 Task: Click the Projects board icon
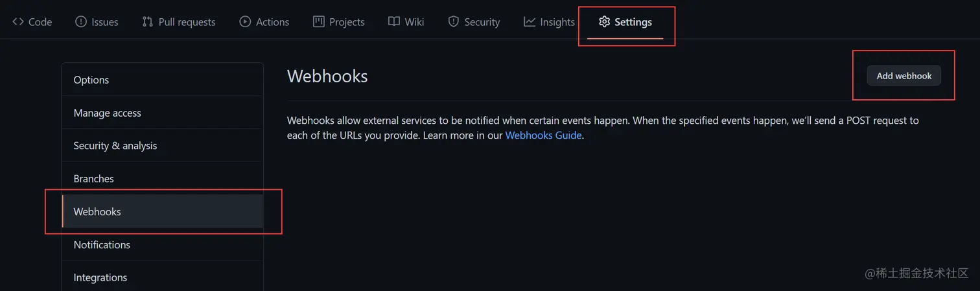click(318, 22)
